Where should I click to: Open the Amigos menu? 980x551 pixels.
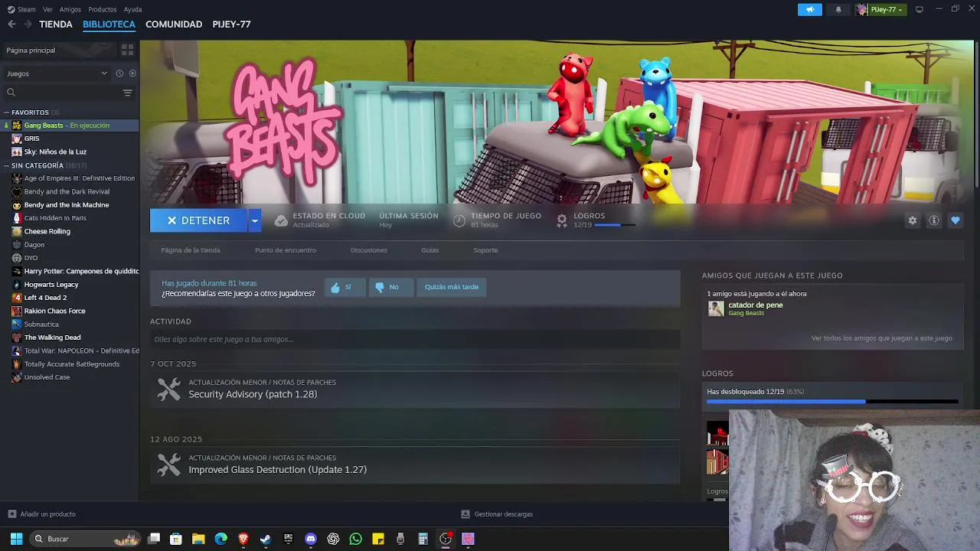(70, 9)
